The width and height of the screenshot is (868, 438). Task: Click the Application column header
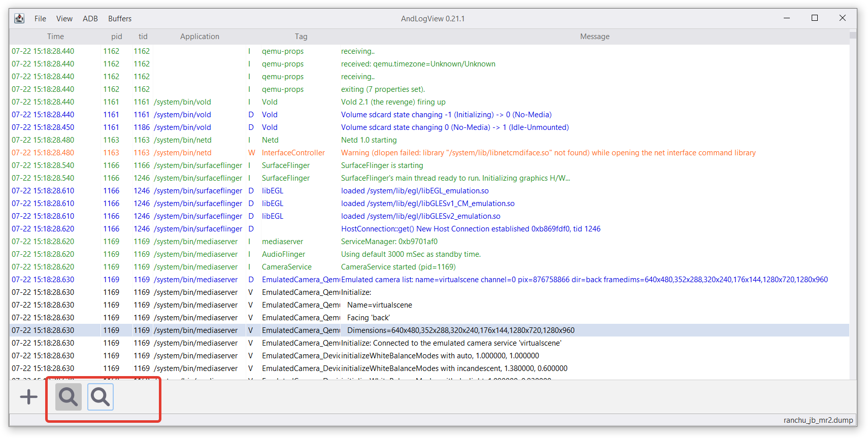[x=199, y=37]
